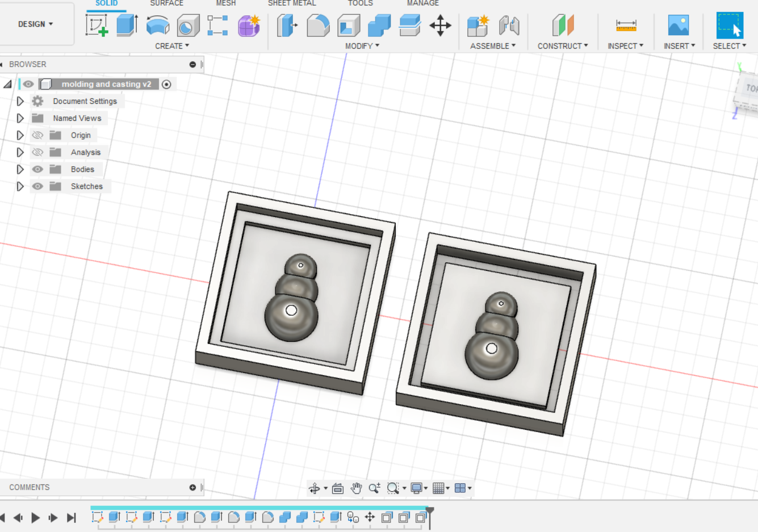Image resolution: width=758 pixels, height=532 pixels.
Task: Click the Viewports layout icon
Action: tap(460, 488)
